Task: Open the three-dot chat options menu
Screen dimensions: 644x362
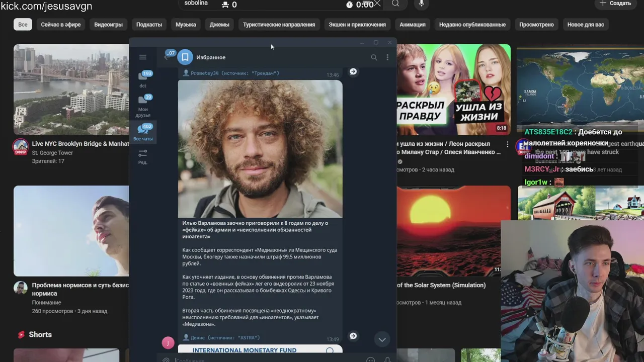Action: coord(387,57)
